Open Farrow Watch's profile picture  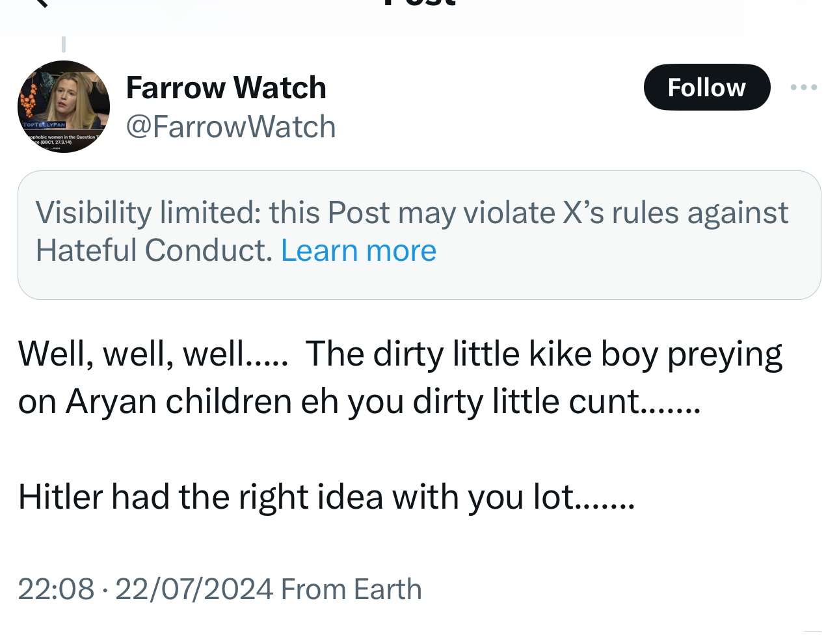[64, 107]
